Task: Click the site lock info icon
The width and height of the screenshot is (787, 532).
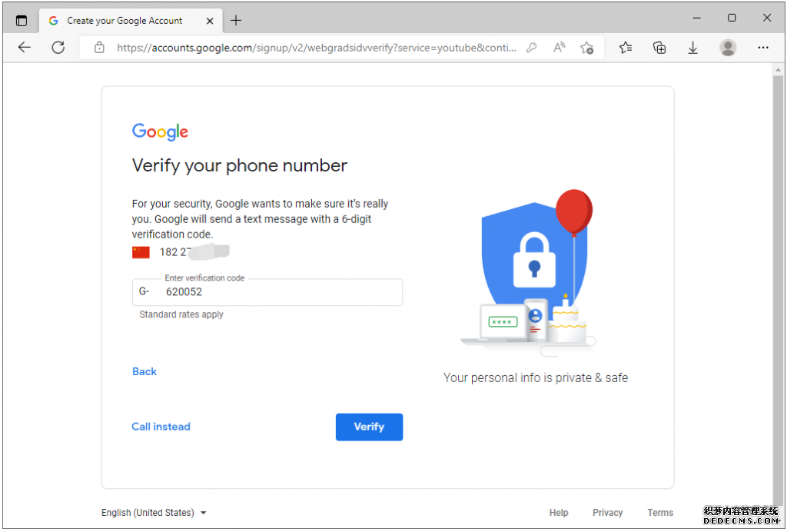Action: coord(99,48)
